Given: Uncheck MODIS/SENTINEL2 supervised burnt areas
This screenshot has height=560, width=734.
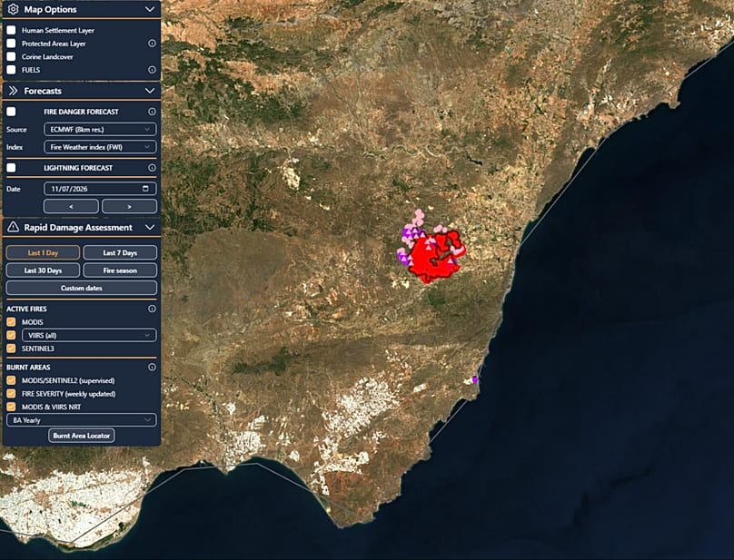Looking at the screenshot, I should tap(11, 380).
